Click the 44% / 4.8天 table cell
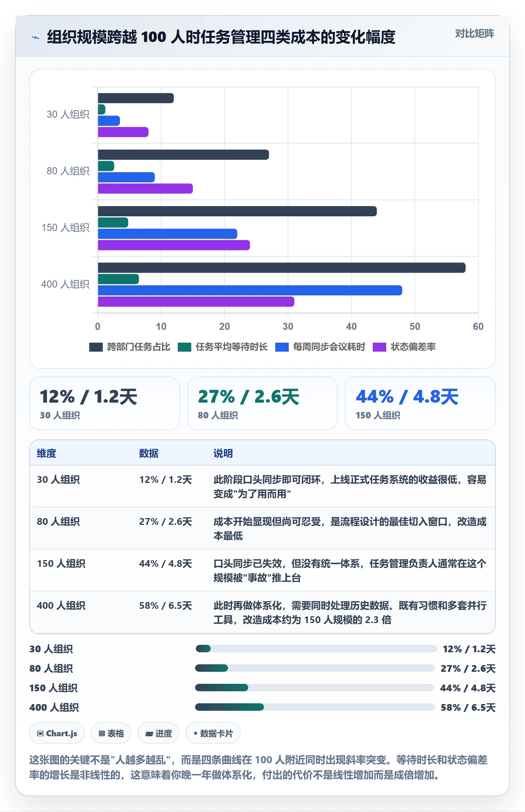Screen dimensions: 525x812 (x=165, y=563)
